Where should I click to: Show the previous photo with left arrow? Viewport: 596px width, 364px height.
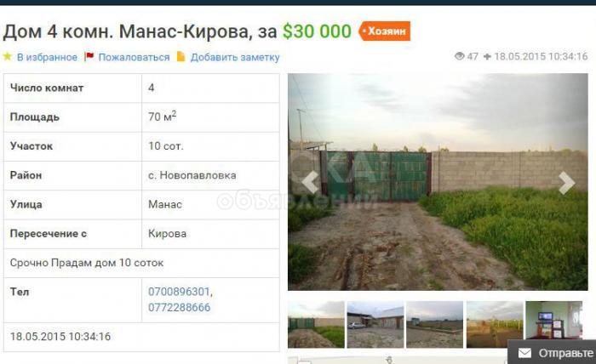tap(311, 183)
